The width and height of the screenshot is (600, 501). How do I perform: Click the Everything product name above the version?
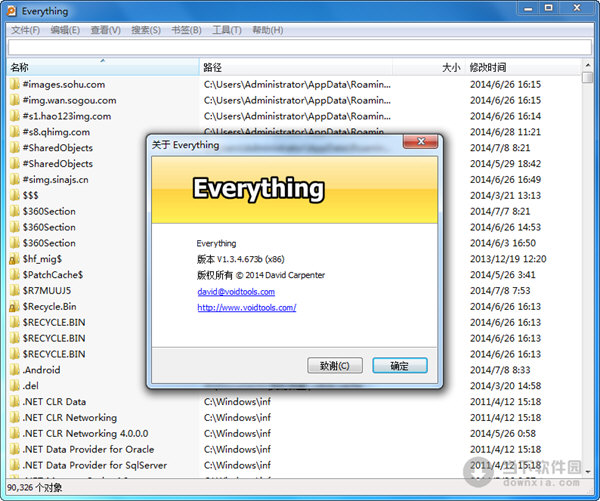click(x=216, y=243)
